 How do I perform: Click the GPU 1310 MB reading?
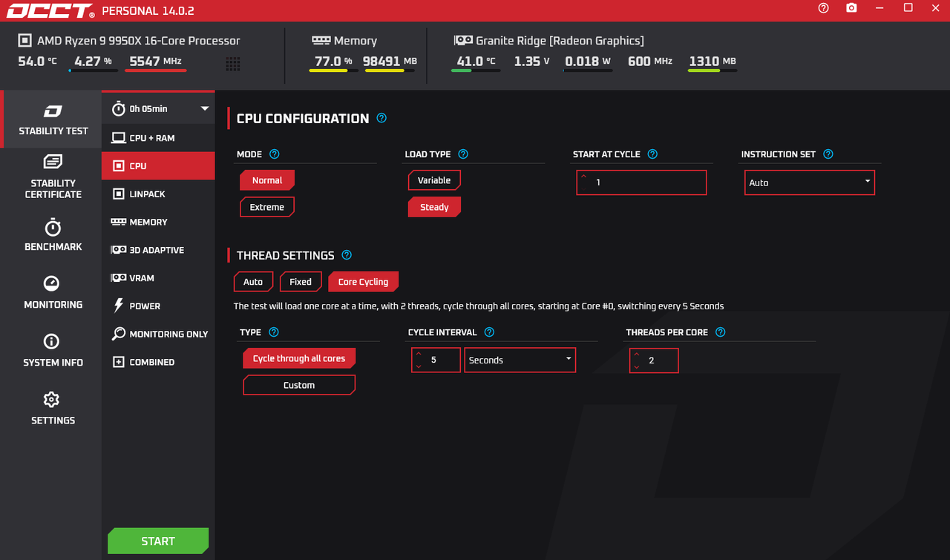click(712, 62)
